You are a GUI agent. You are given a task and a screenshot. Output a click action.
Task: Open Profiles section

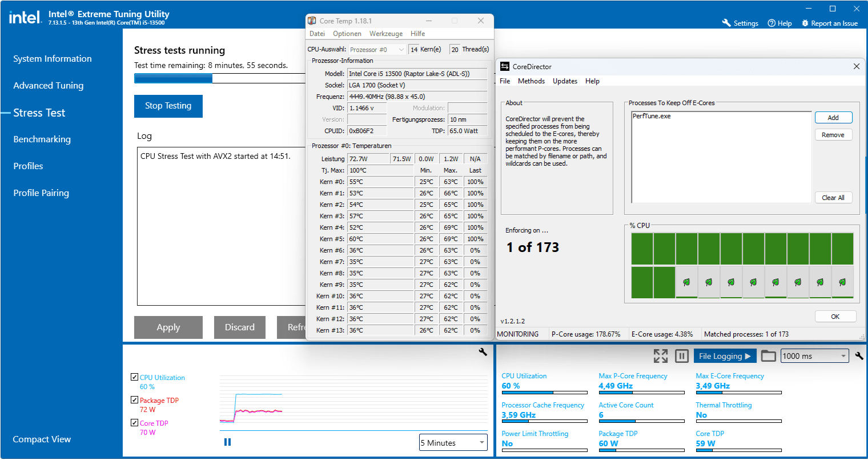pyautogui.click(x=29, y=166)
